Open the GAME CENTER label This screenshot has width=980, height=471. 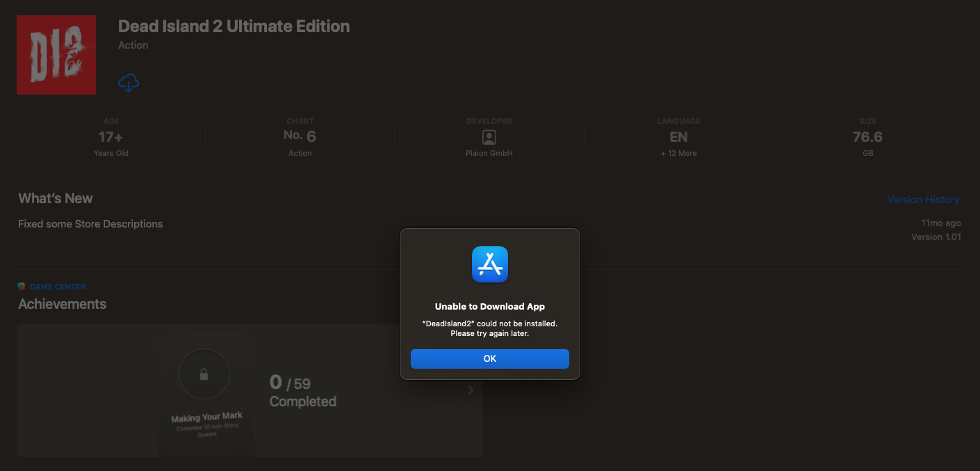coord(58,287)
